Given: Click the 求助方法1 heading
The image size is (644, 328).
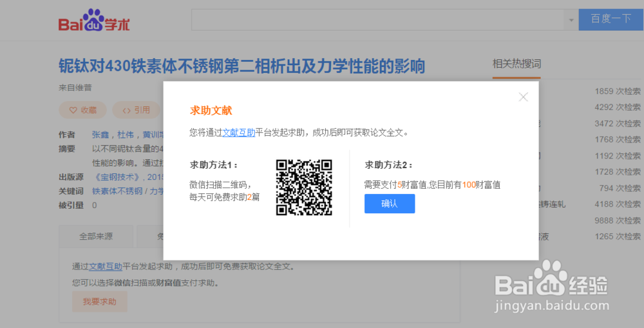Looking at the screenshot, I should [x=214, y=165].
